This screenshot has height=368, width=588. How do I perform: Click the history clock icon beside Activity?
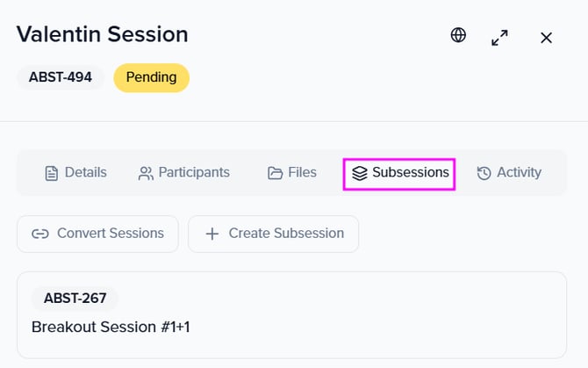484,173
